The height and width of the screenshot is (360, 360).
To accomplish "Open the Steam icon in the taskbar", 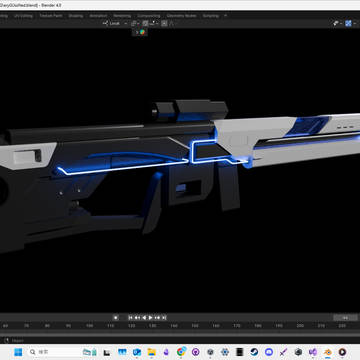I will tap(254, 352).
